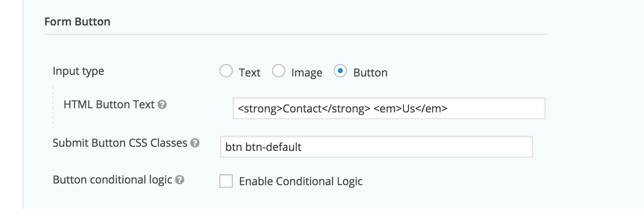The image size is (644, 209).
Task: Click the 'Button conditional logic' label
Action: tap(113, 180)
